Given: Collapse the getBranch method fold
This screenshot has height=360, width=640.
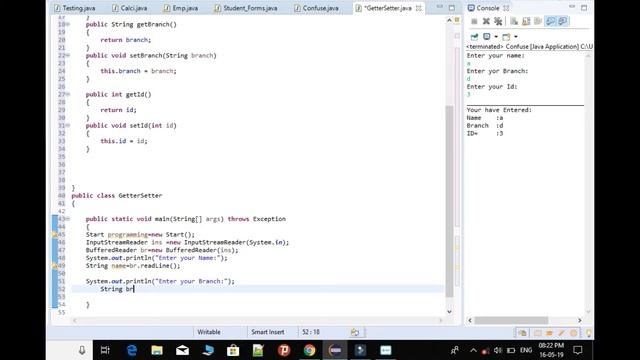Looking at the screenshot, I should 68,24.
